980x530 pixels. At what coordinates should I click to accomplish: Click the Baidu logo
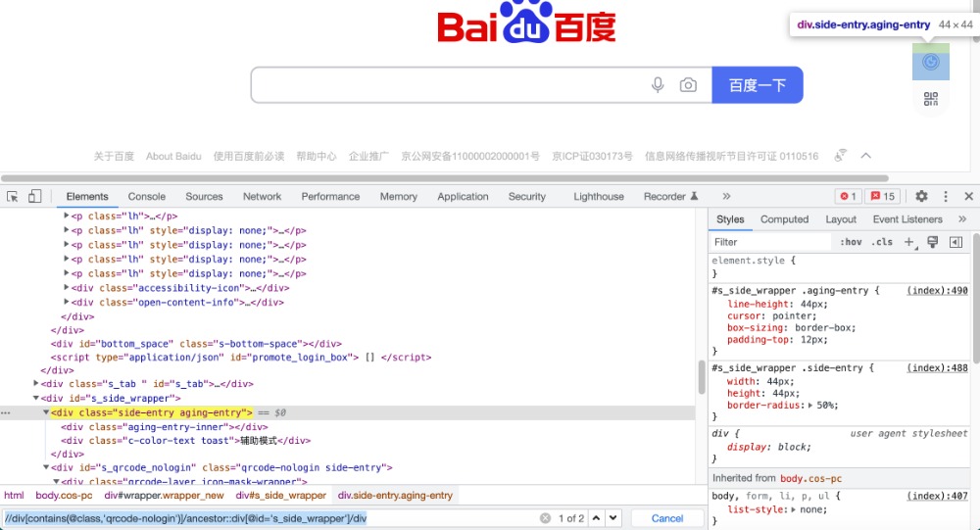526,23
